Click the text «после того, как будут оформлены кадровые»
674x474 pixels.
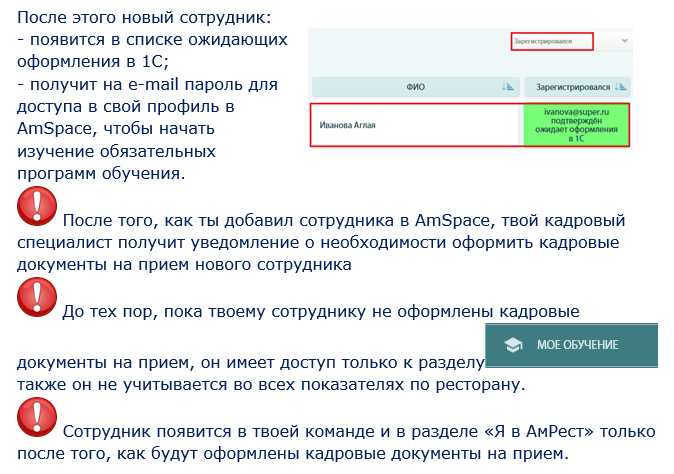point(202,453)
